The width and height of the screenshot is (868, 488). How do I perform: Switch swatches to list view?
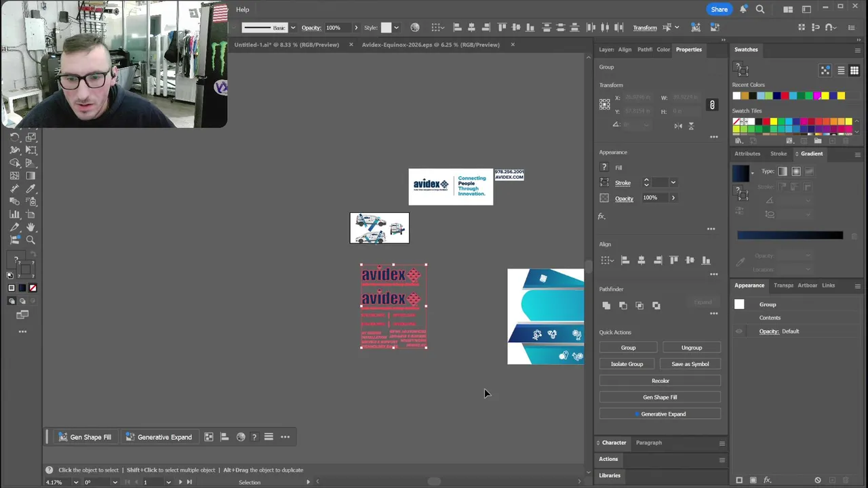tap(841, 70)
